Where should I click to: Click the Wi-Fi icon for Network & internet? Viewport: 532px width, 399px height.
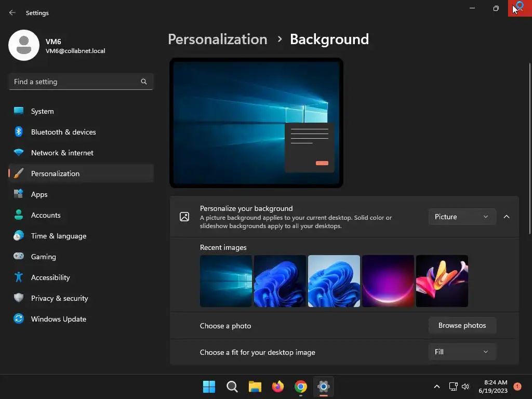(x=19, y=152)
